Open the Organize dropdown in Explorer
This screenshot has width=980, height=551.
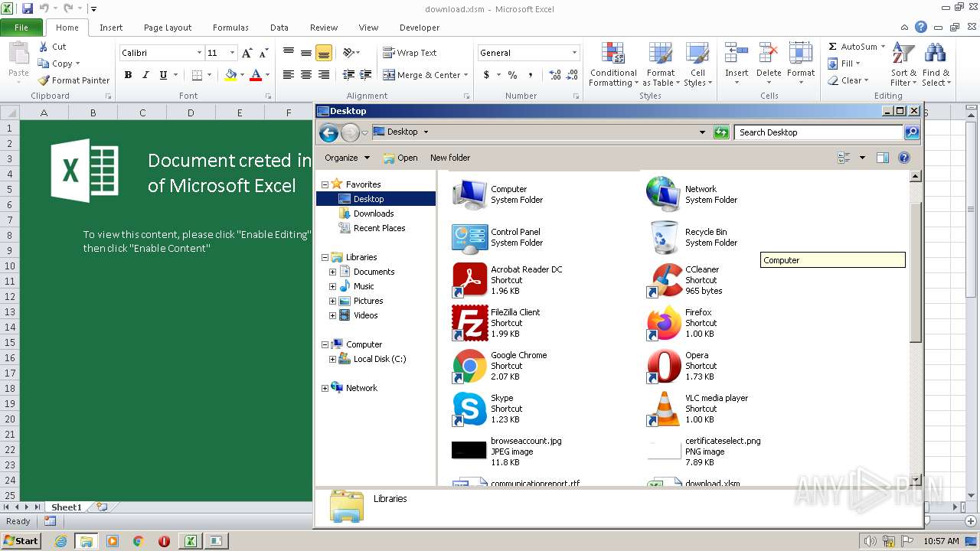click(347, 158)
